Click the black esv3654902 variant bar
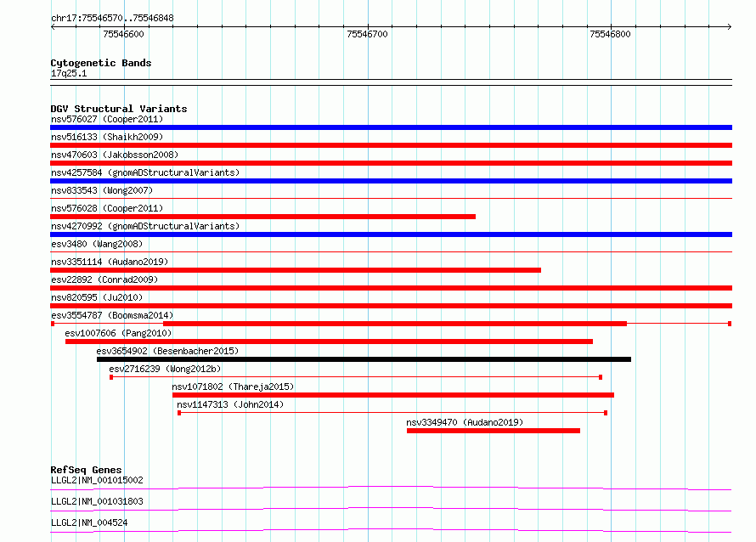 [x=364, y=359]
